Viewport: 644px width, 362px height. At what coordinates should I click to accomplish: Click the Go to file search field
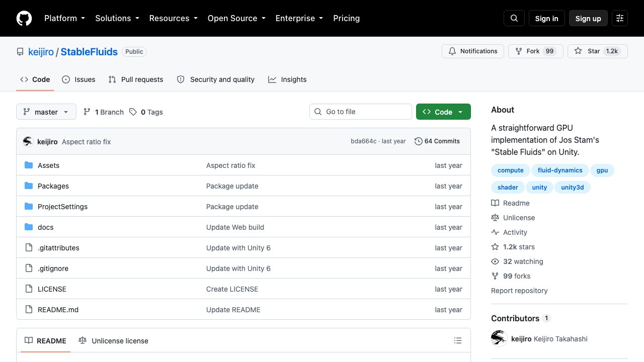pyautogui.click(x=360, y=112)
